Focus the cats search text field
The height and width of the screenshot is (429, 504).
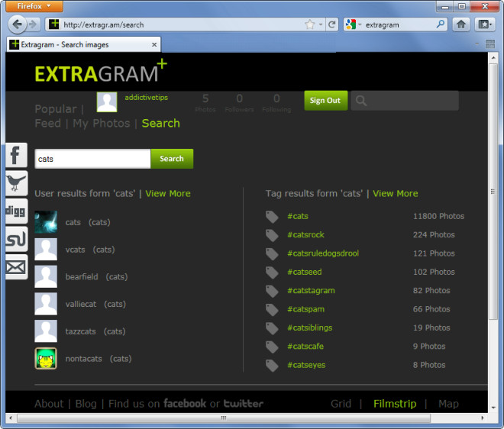(92, 159)
